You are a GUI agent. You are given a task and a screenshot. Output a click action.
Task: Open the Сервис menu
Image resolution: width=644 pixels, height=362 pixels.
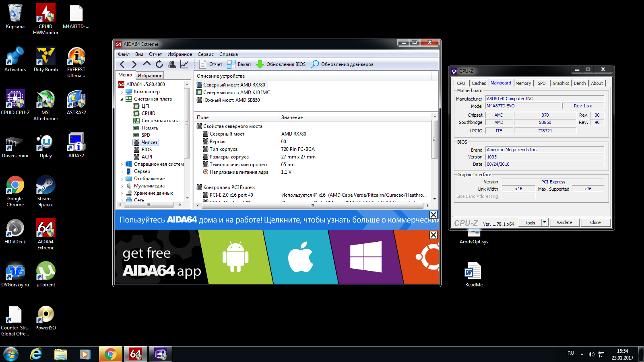point(206,54)
